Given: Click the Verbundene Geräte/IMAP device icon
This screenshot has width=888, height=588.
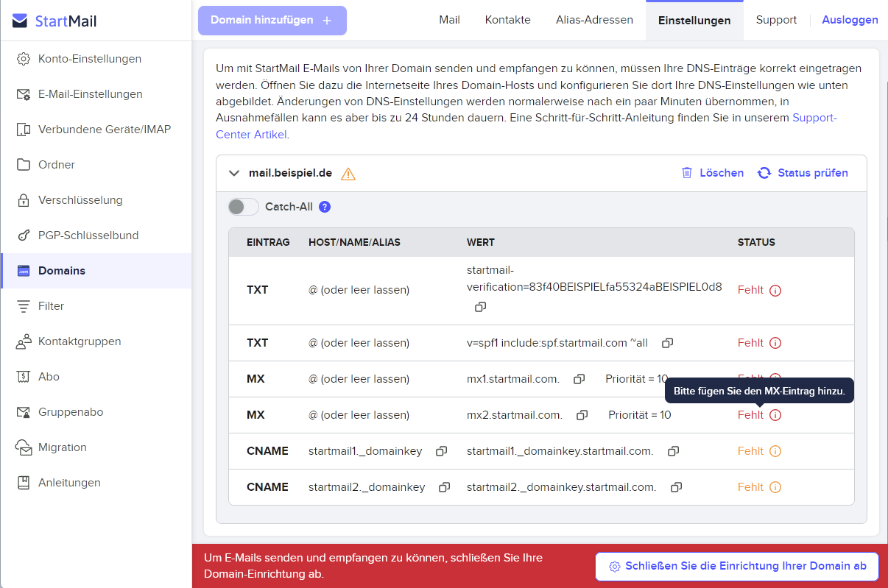Looking at the screenshot, I should tap(24, 130).
